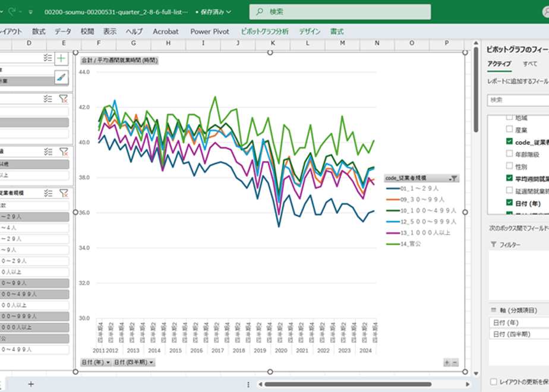Select the すべて tab in fields pane
Screen dimensions: 549x392
click(530, 64)
